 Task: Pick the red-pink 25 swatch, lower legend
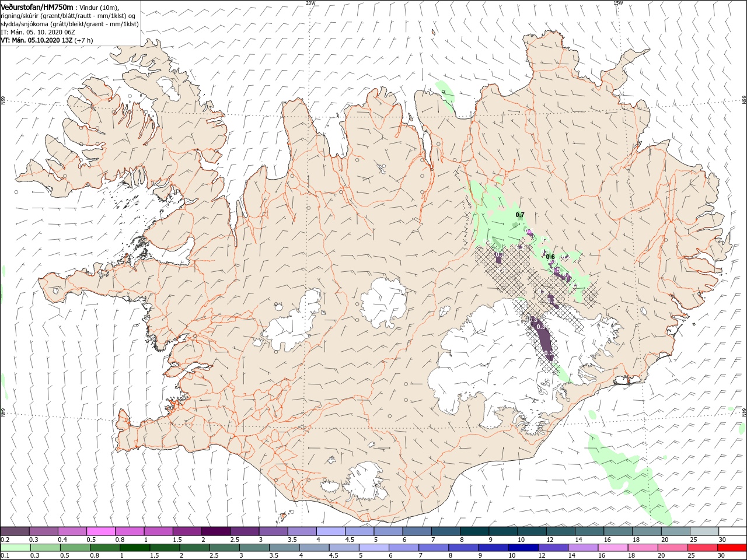click(701, 548)
